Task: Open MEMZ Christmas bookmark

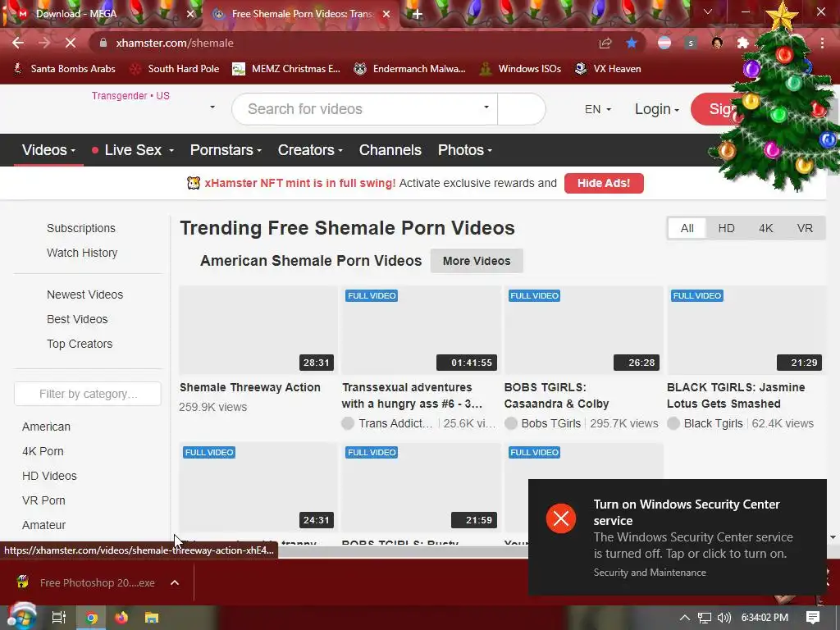Action: tap(286, 69)
